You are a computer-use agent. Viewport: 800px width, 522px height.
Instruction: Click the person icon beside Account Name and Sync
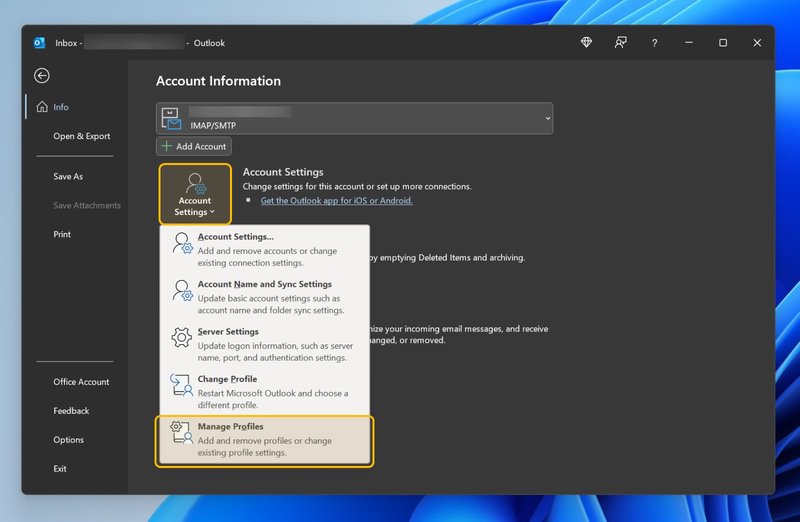tap(182, 290)
